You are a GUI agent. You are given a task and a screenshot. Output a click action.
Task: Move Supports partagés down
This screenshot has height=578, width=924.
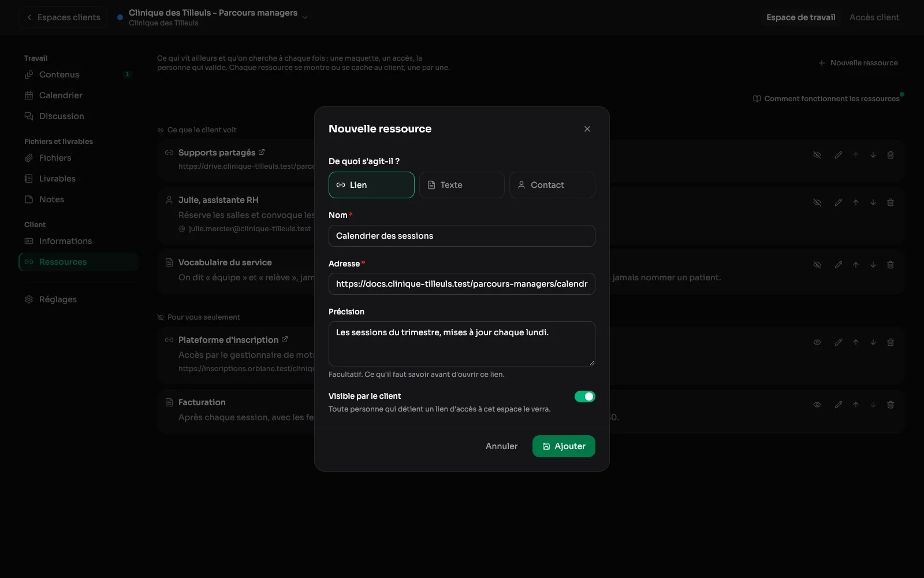(873, 155)
